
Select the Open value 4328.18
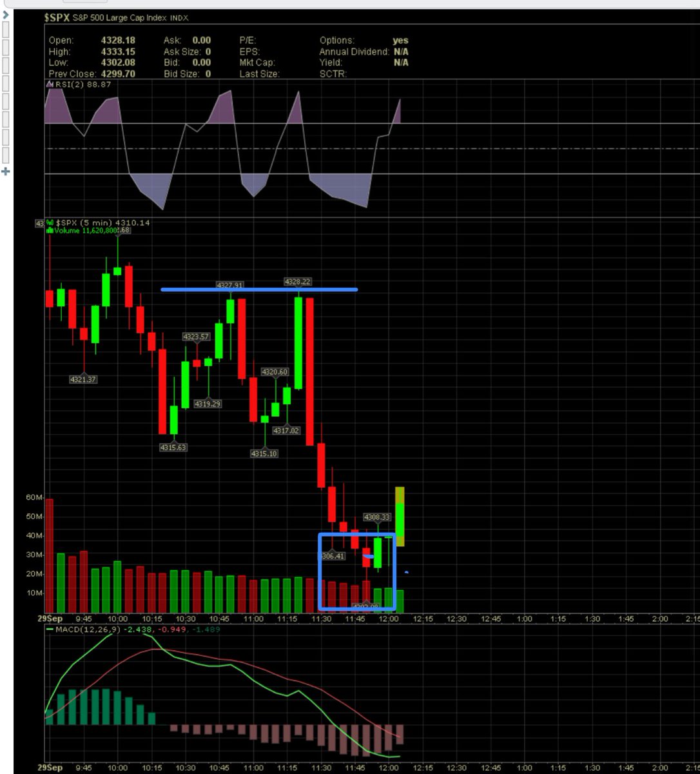click(118, 40)
